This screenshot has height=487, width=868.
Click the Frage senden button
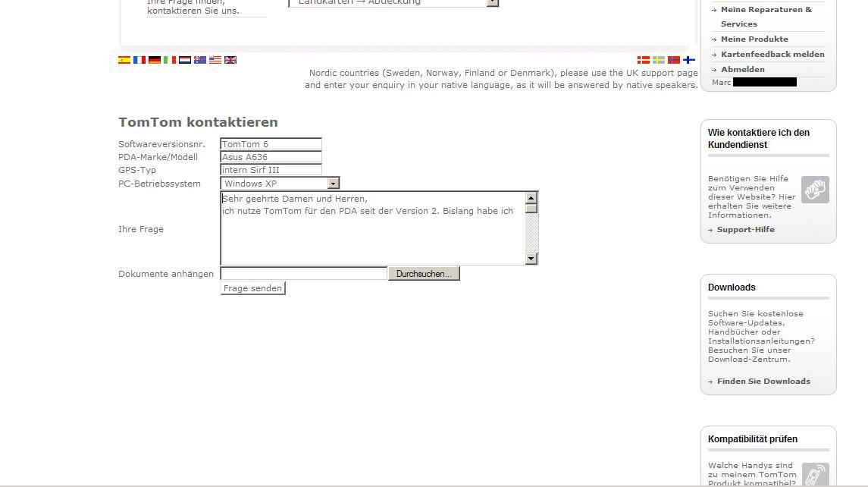tap(252, 288)
